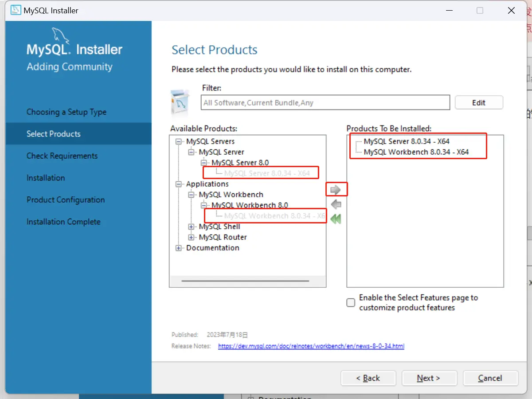Expand the MySQL Router node
The width and height of the screenshot is (532, 399).
tap(192, 237)
